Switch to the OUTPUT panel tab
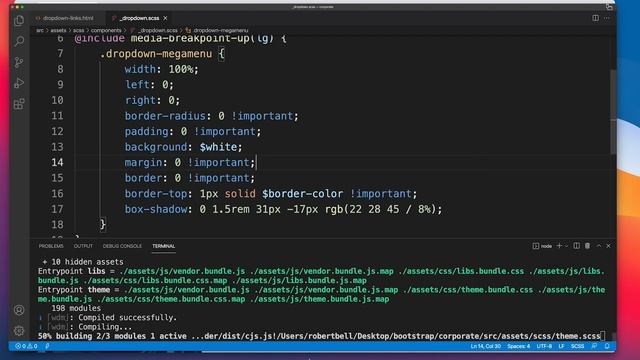 (x=83, y=246)
